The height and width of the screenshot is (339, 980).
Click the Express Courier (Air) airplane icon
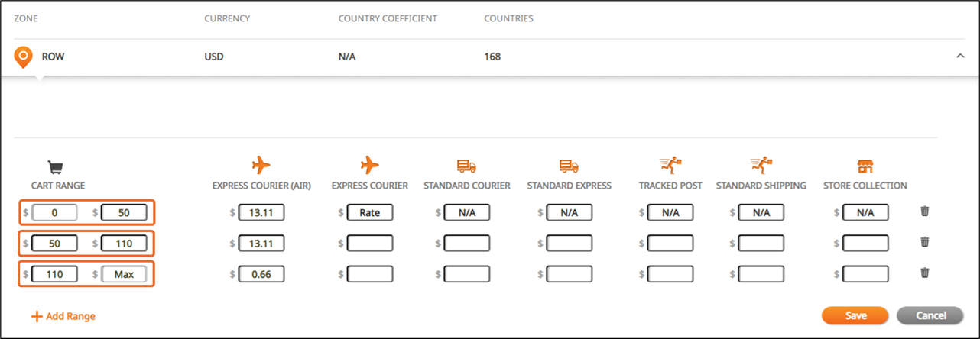(261, 165)
